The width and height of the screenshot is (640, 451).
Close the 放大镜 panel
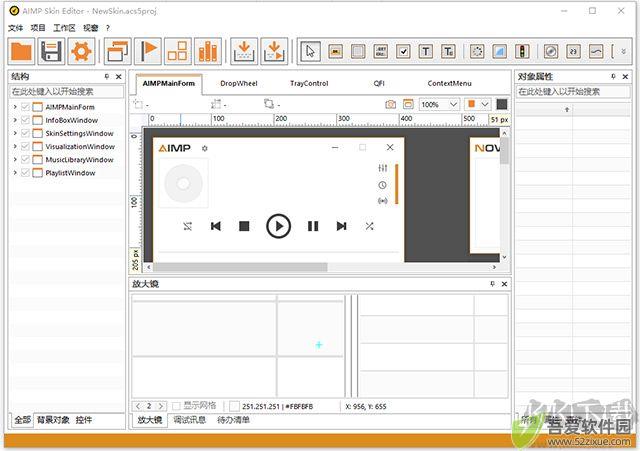click(504, 284)
